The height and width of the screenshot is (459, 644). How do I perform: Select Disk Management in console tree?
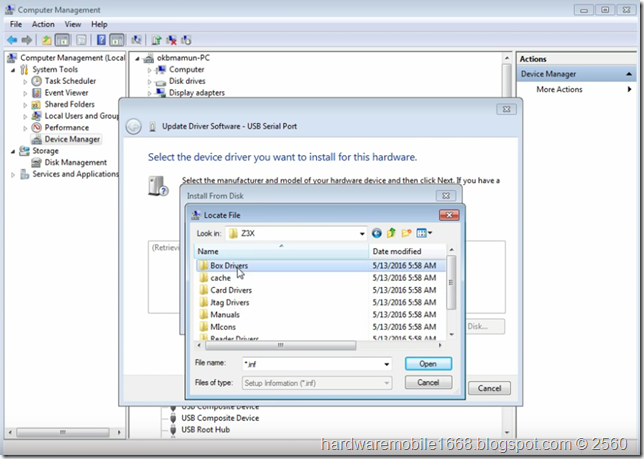(76, 162)
